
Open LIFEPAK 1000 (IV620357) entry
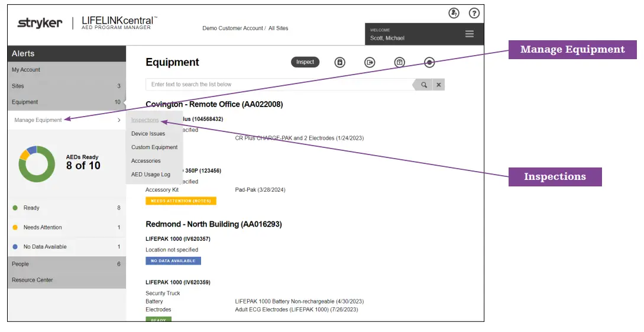178,238
